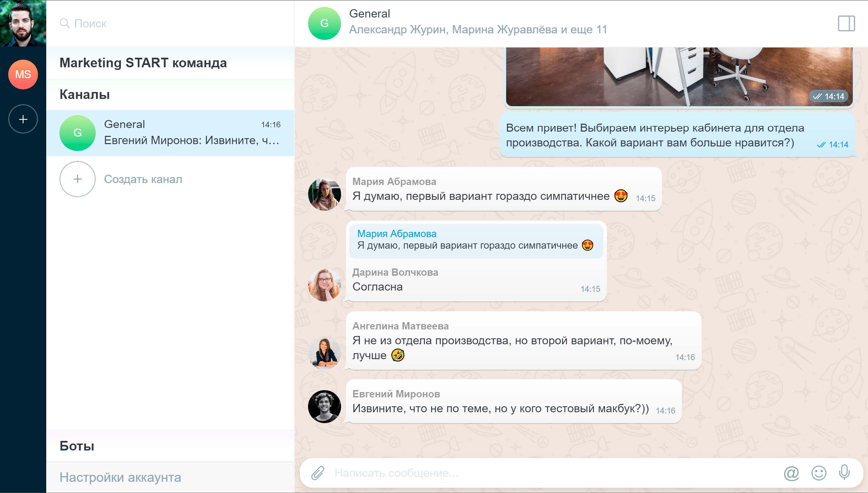The width and height of the screenshot is (868, 493).
Task: Click the quoted Мария Абрамова reply block
Action: coord(476,240)
